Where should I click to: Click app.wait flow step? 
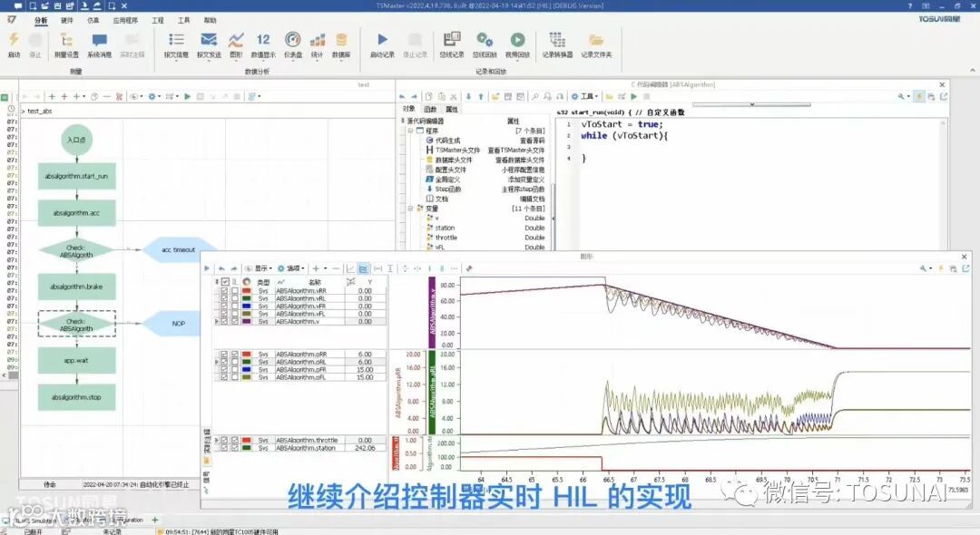(77, 360)
